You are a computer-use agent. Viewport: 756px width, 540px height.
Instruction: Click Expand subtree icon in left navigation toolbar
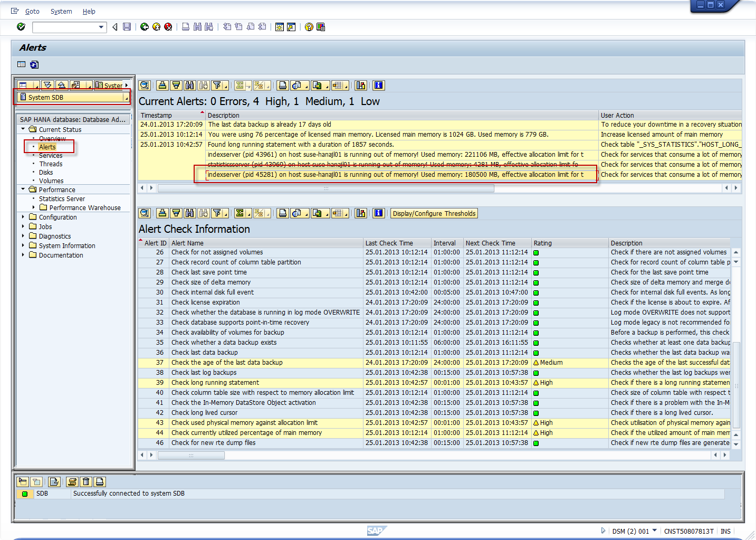point(48,85)
